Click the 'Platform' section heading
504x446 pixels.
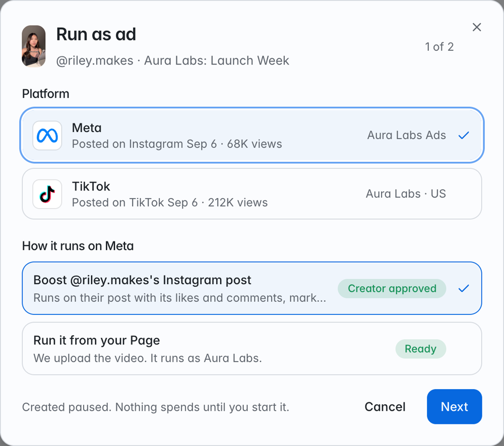click(46, 94)
